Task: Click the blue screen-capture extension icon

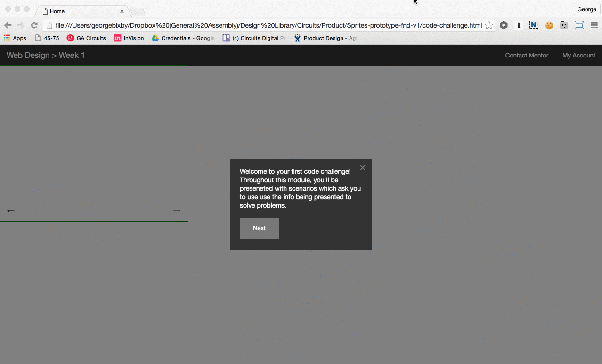Action: pyautogui.click(x=579, y=25)
